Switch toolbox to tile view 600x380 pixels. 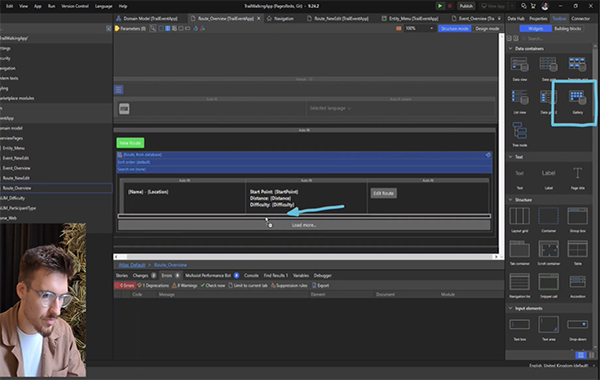click(580, 356)
